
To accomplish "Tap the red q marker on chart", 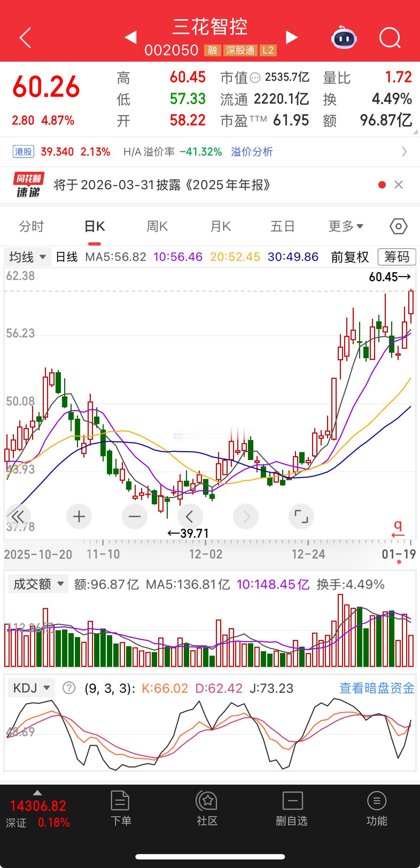I will (x=398, y=528).
